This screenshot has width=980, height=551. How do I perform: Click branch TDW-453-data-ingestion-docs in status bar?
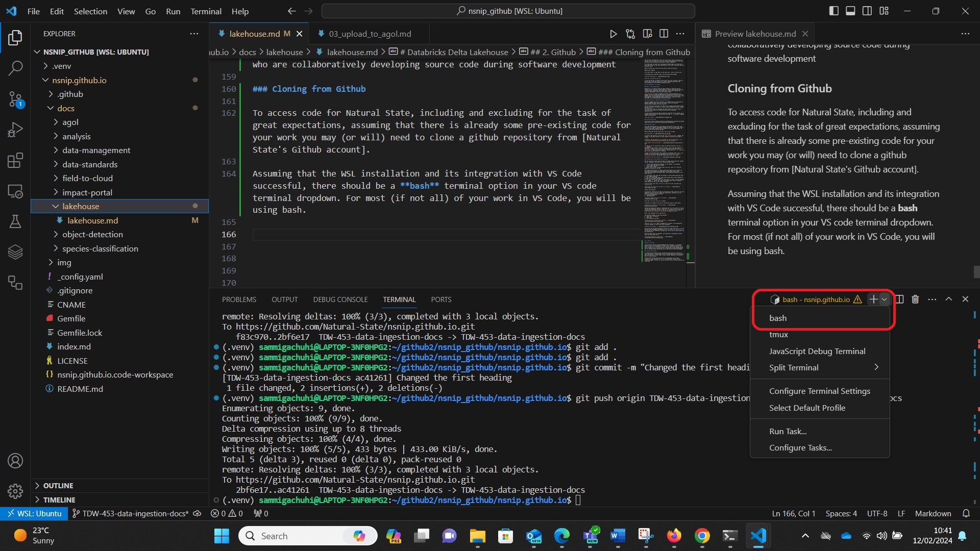(x=131, y=513)
